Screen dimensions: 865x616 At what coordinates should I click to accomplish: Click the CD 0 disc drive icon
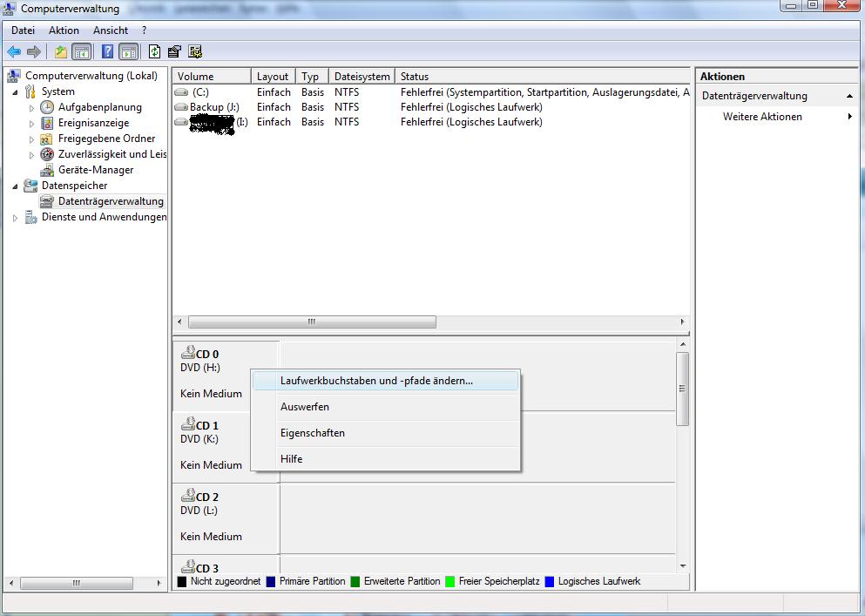[x=187, y=353]
